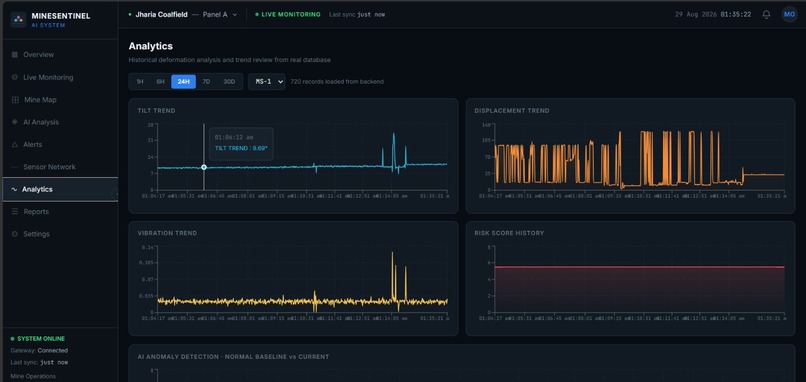Open the MO user avatar
This screenshot has height=382, width=806.
(789, 14)
